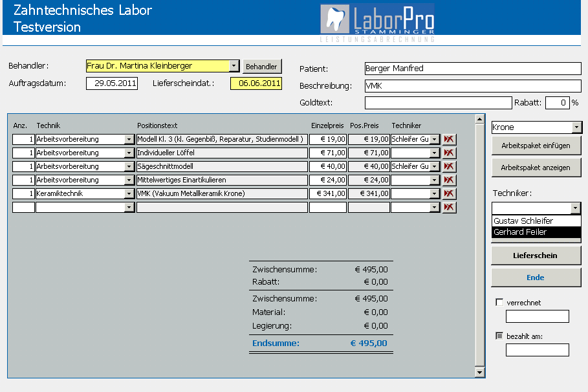Viewport: 588px width, 392px height.
Task: Click the Lieferschein button
Action: pyautogui.click(x=536, y=256)
